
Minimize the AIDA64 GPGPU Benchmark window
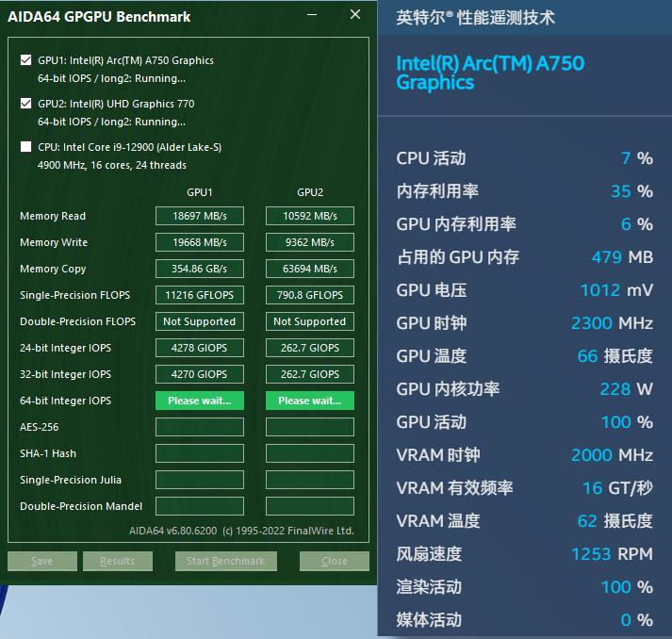[312, 15]
